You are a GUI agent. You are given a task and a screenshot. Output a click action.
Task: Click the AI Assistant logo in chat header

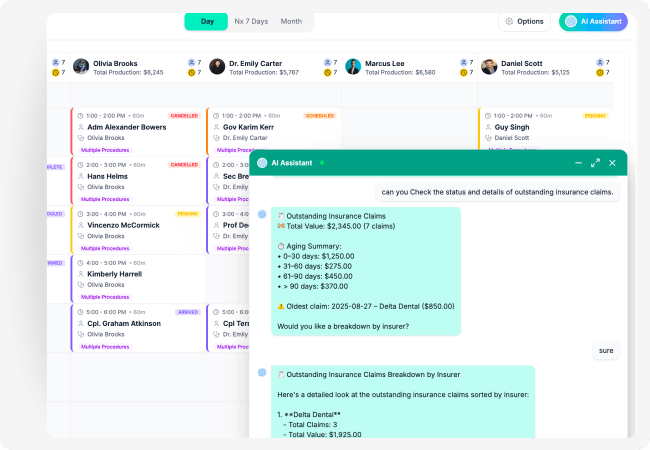click(x=262, y=163)
